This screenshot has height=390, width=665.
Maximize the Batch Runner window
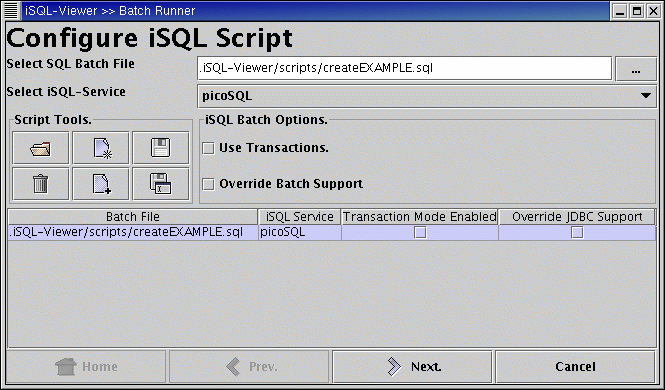point(637,11)
